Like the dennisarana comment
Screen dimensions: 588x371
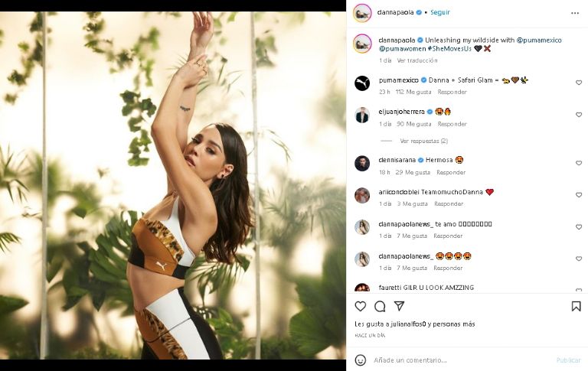click(x=578, y=163)
